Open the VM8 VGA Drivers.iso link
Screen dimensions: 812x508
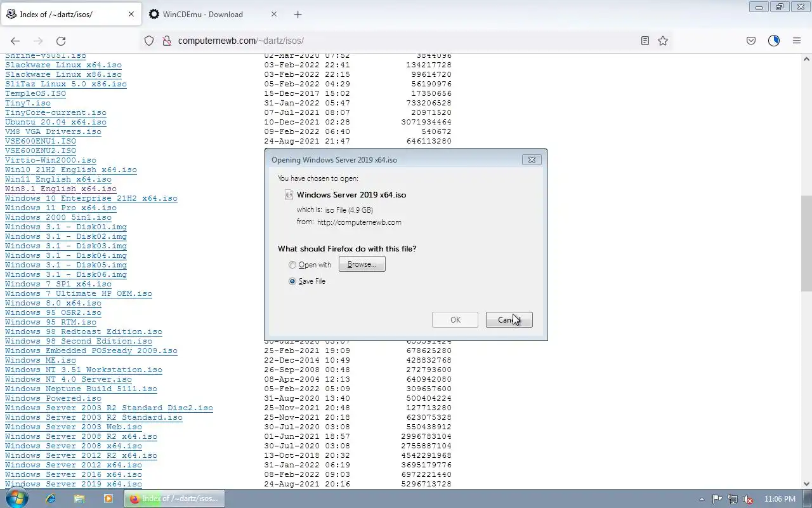(53, 131)
